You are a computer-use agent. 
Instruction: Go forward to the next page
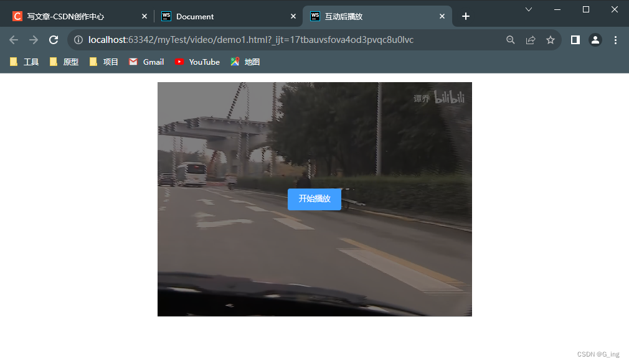pyautogui.click(x=34, y=40)
